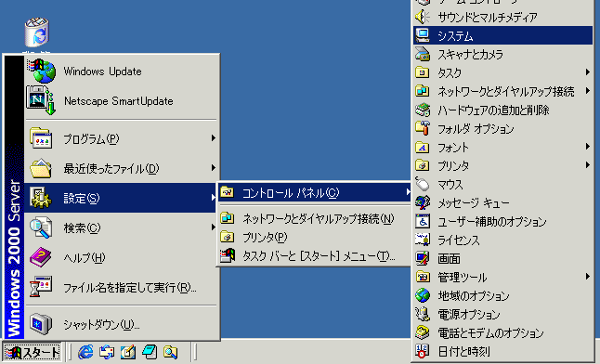This screenshot has width=600, height=364.
Task: Click the folder search Quick Launch icon
Action: [x=170, y=352]
